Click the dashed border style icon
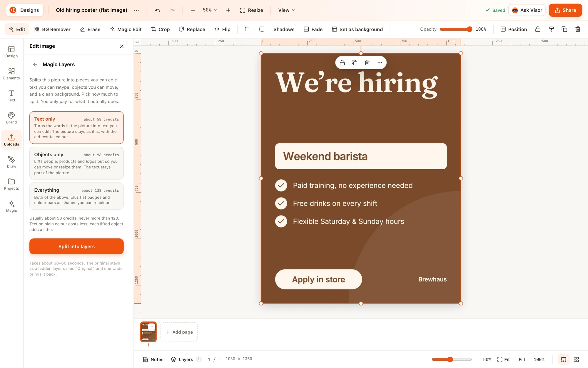 [262, 29]
